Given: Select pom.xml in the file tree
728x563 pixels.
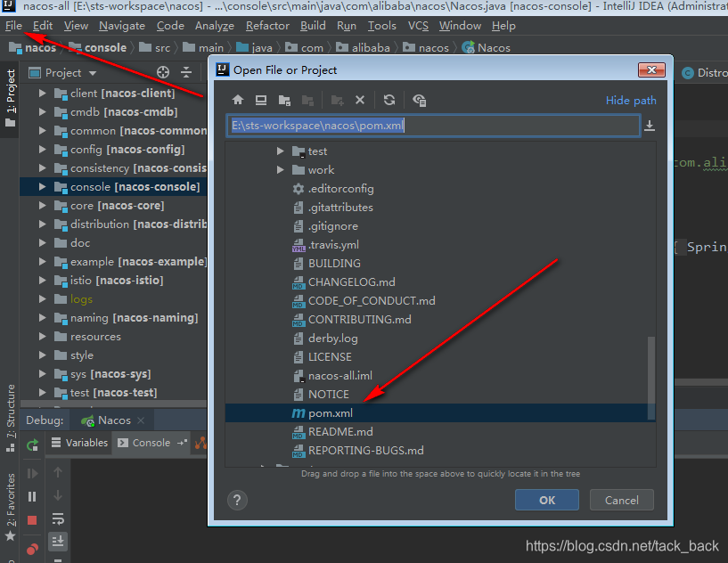Looking at the screenshot, I should pos(439,412).
